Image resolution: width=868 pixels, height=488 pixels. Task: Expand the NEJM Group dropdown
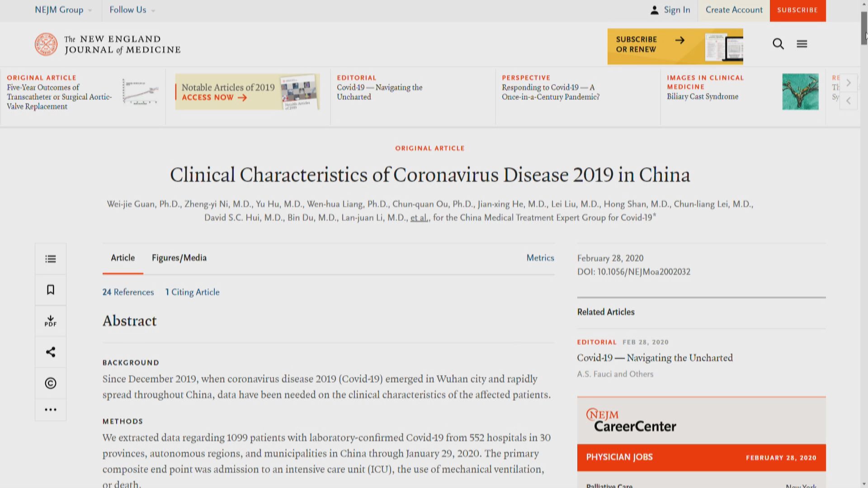(x=63, y=10)
